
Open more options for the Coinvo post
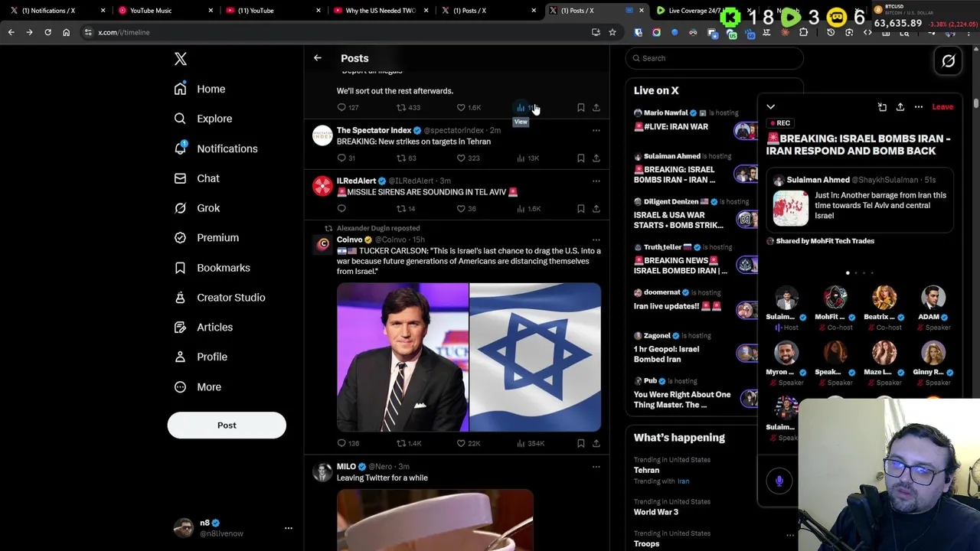596,240
